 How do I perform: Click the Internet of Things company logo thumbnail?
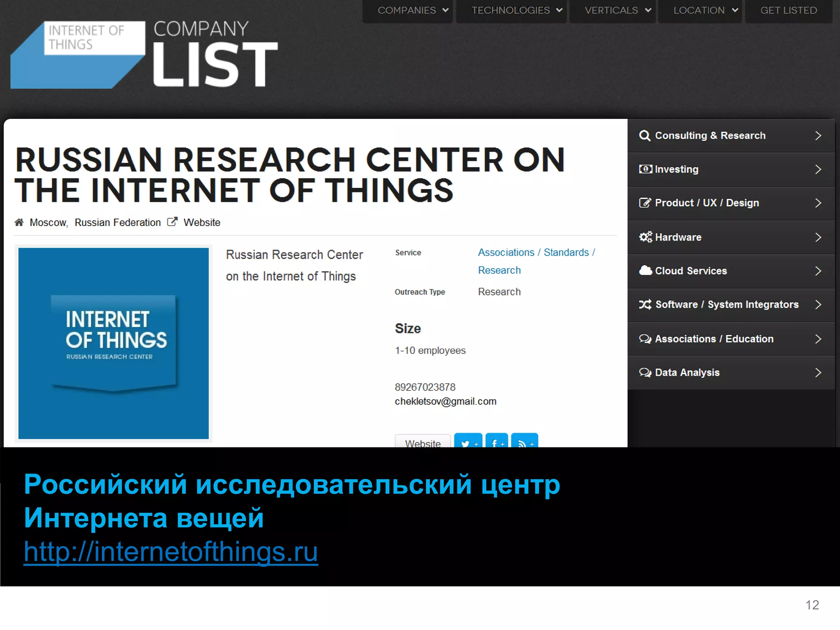coord(114,343)
